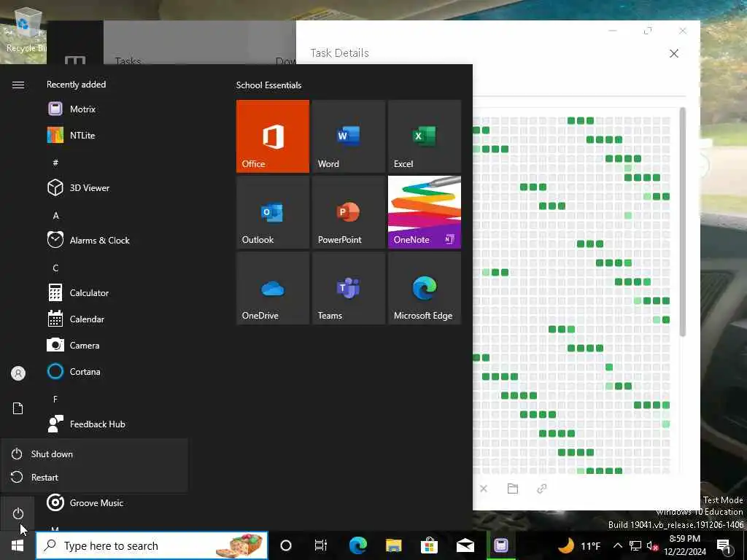Close the Task Details panel
This screenshot has height=560, width=747.
[673, 53]
